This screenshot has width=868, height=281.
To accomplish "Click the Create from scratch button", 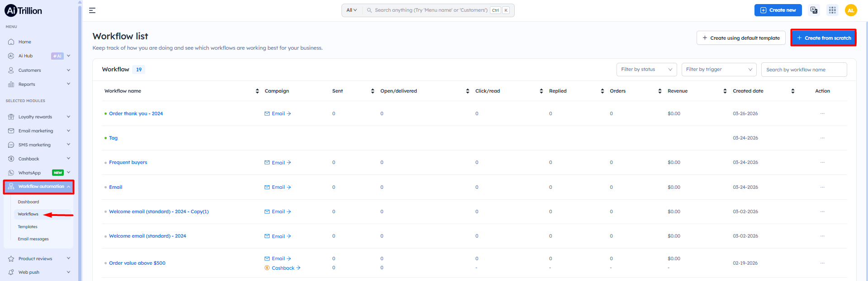I will (823, 38).
